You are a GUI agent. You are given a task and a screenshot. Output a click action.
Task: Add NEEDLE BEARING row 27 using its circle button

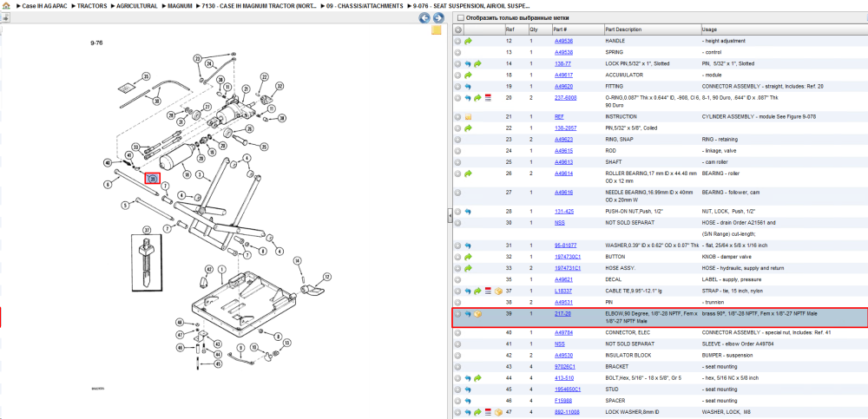(457, 193)
